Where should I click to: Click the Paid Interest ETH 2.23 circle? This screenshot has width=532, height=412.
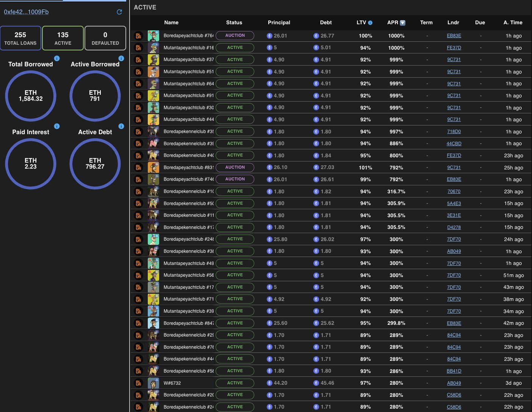click(x=31, y=164)
